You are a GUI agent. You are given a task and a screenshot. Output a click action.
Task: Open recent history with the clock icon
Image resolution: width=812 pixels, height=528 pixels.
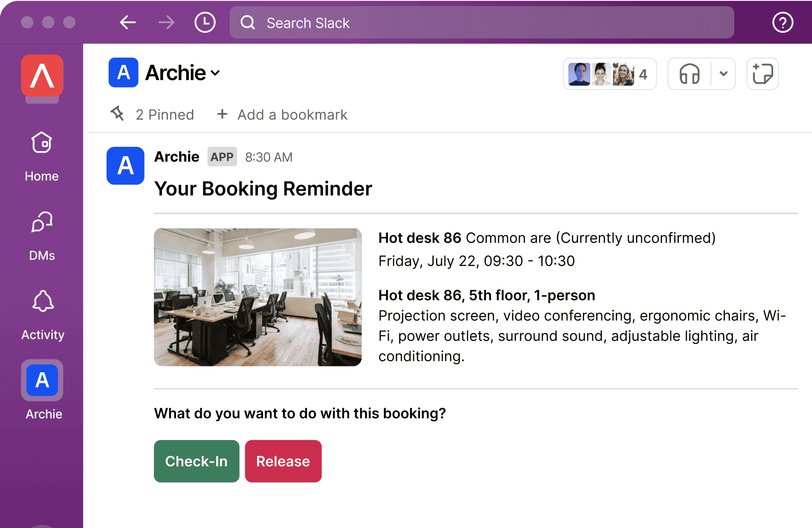205,22
